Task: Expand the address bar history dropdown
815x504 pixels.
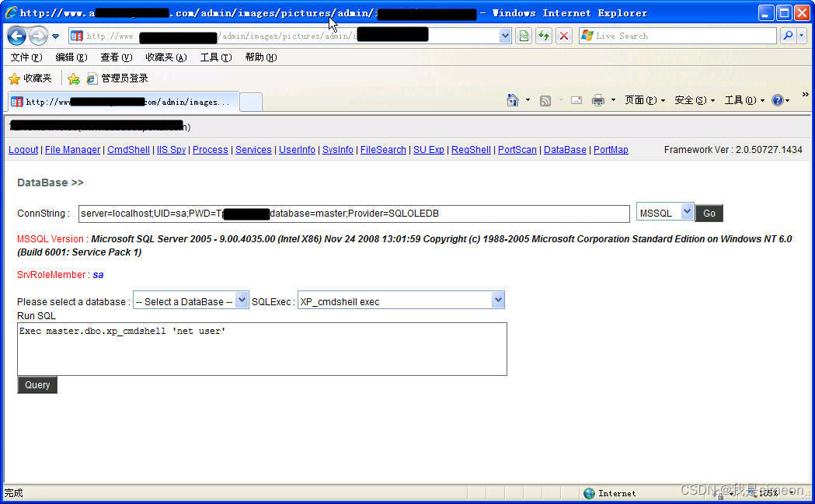Action: coord(505,36)
